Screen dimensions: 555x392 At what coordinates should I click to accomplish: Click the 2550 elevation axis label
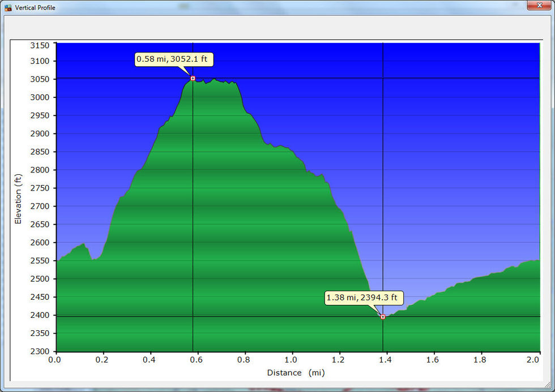pyautogui.click(x=40, y=261)
